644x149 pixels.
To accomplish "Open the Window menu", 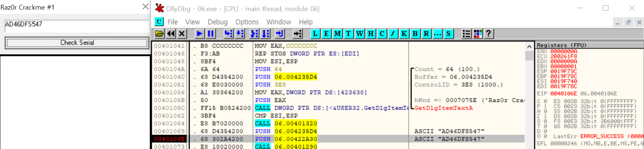I will click(x=278, y=22).
